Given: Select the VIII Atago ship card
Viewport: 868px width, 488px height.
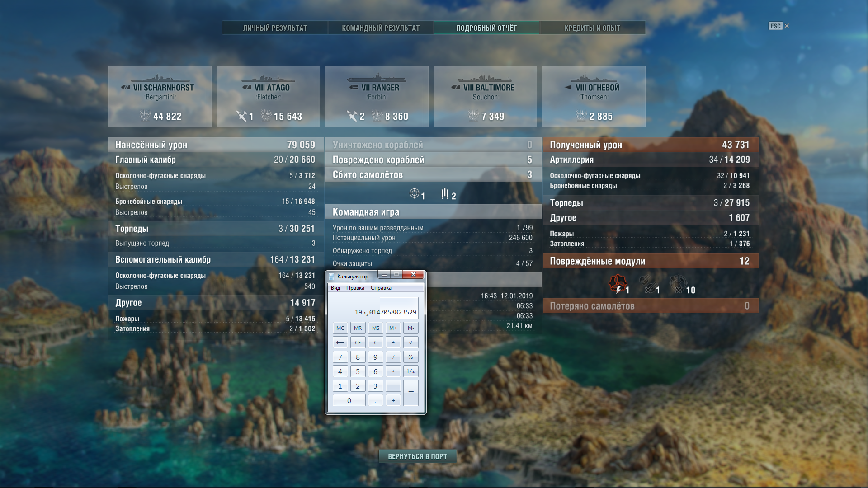Looking at the screenshot, I should [x=269, y=96].
